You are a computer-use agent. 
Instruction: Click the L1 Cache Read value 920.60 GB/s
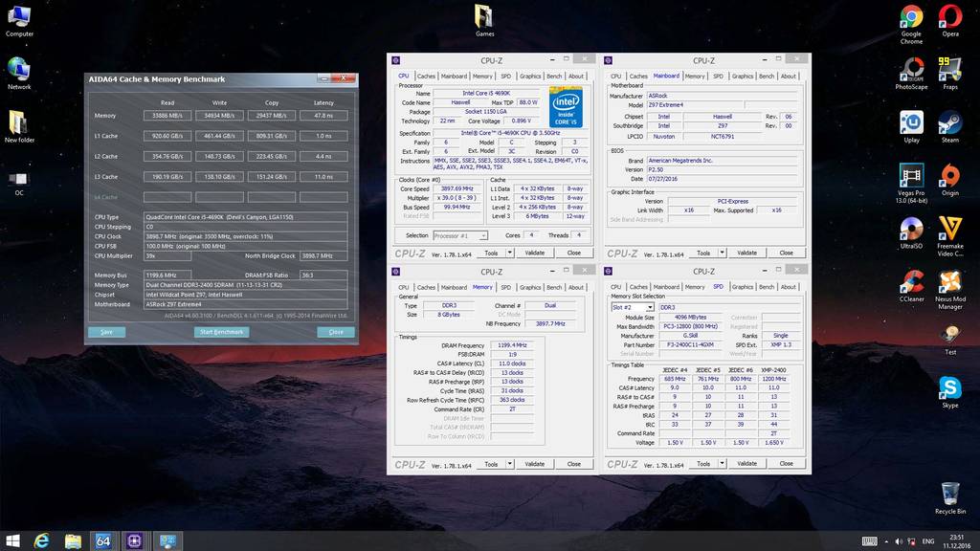tap(167, 136)
